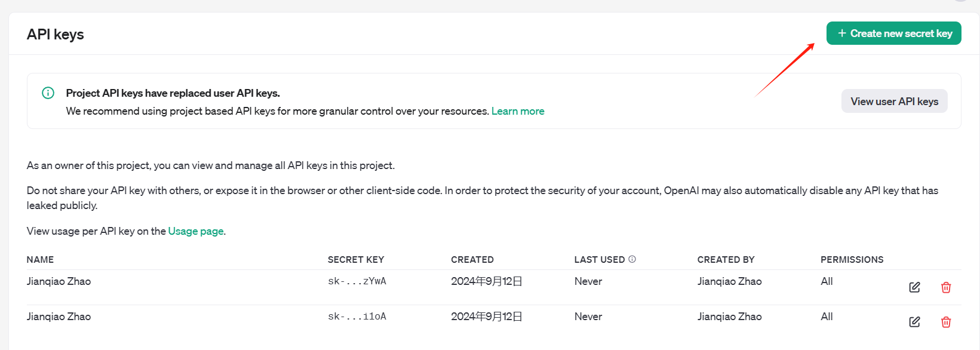Delete the sk-...zYwA API key
Viewport: 980px width, 350px height.
[x=946, y=287]
